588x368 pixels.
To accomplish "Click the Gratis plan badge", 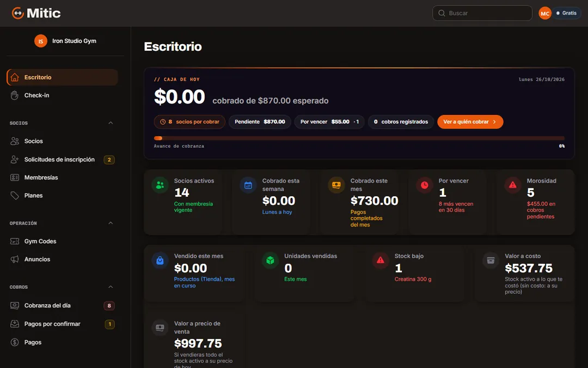I will coord(566,13).
